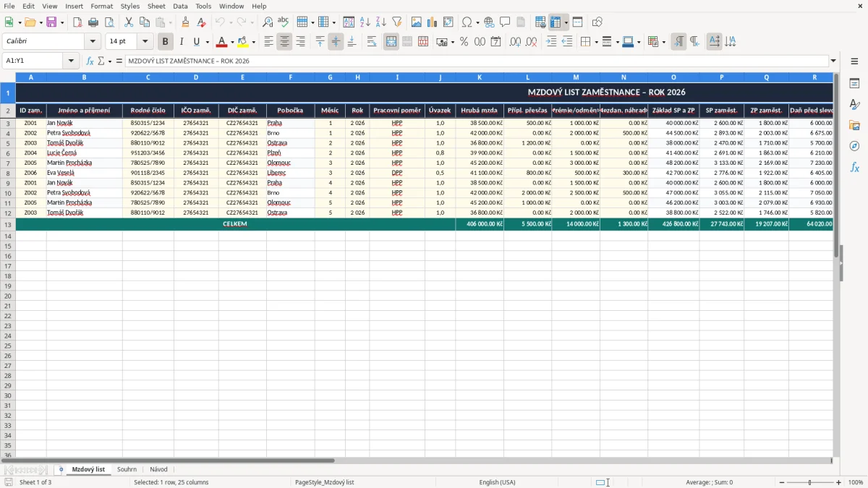
Task: Increase cell indent
Action: point(551,42)
